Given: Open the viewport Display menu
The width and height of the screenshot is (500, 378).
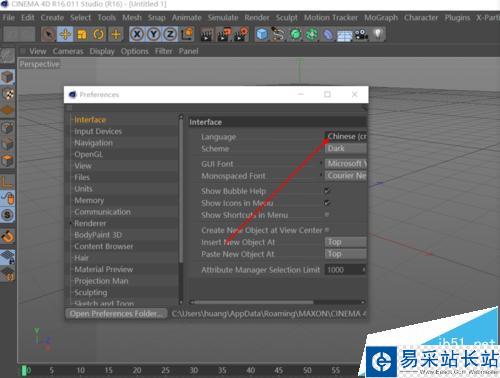Looking at the screenshot, I should (102, 52).
